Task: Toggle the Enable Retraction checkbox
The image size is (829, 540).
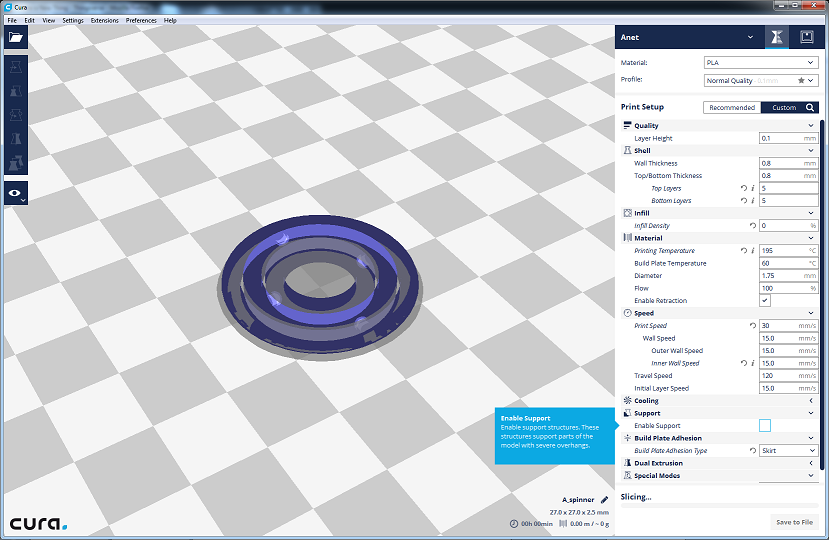Action: coord(765,300)
